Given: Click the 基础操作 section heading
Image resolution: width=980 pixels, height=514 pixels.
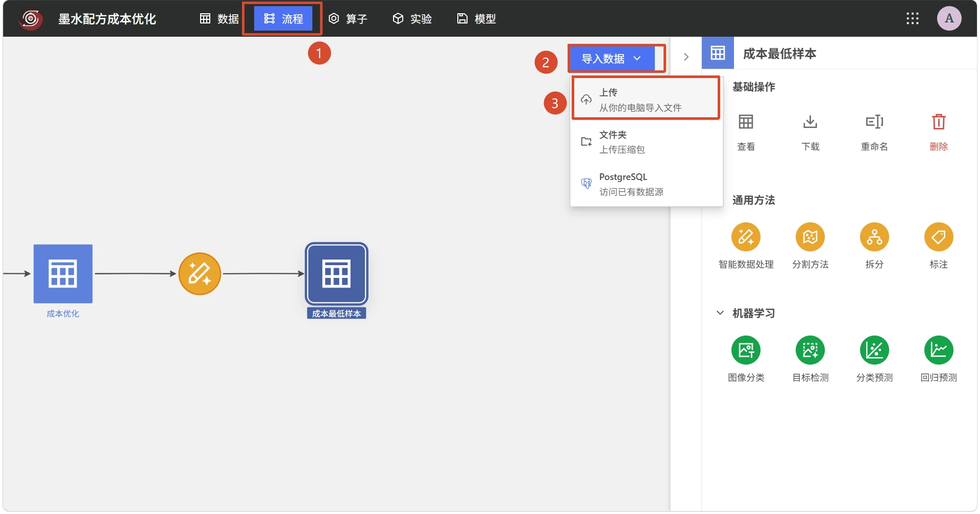Looking at the screenshot, I should [753, 87].
